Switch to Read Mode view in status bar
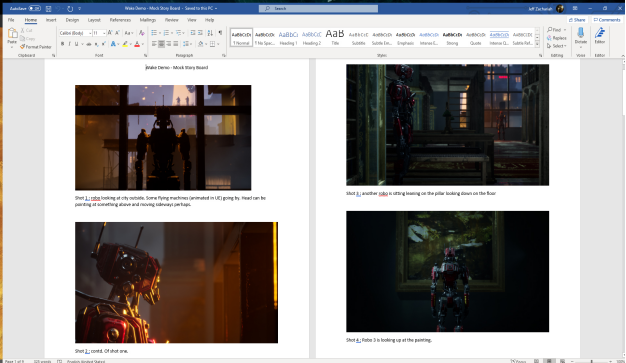The width and height of the screenshot is (626, 363). coord(537,361)
